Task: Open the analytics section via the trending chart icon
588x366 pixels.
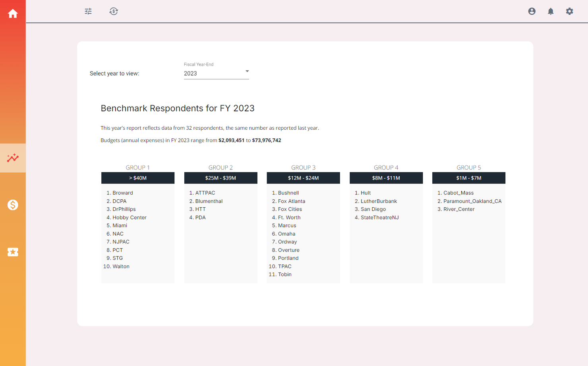Action: 13,158
